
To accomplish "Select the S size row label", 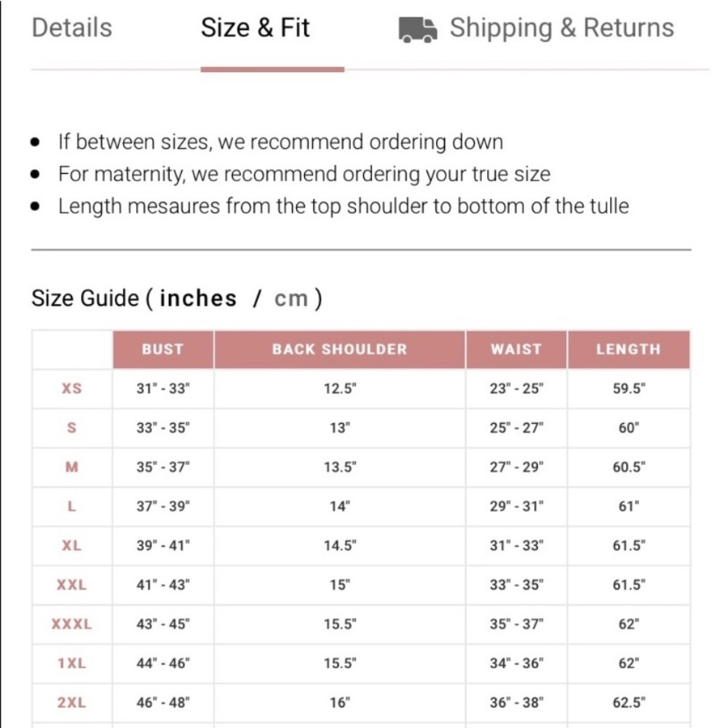I will 71,427.
